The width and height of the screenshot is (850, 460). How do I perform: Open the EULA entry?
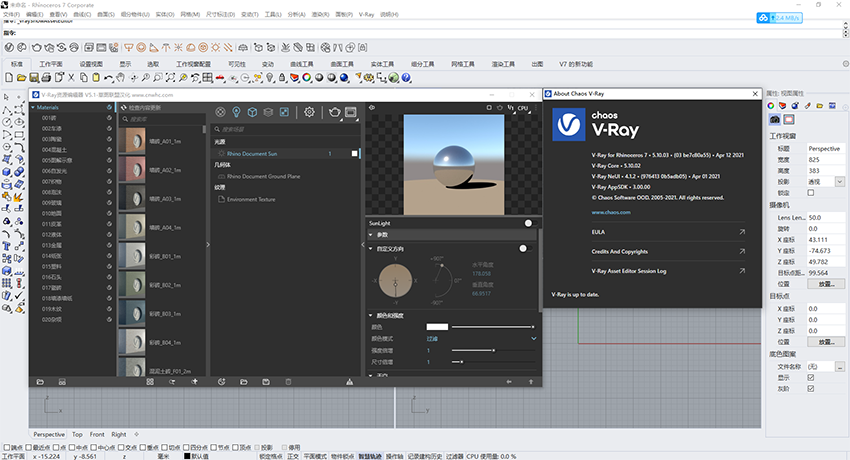click(668, 232)
